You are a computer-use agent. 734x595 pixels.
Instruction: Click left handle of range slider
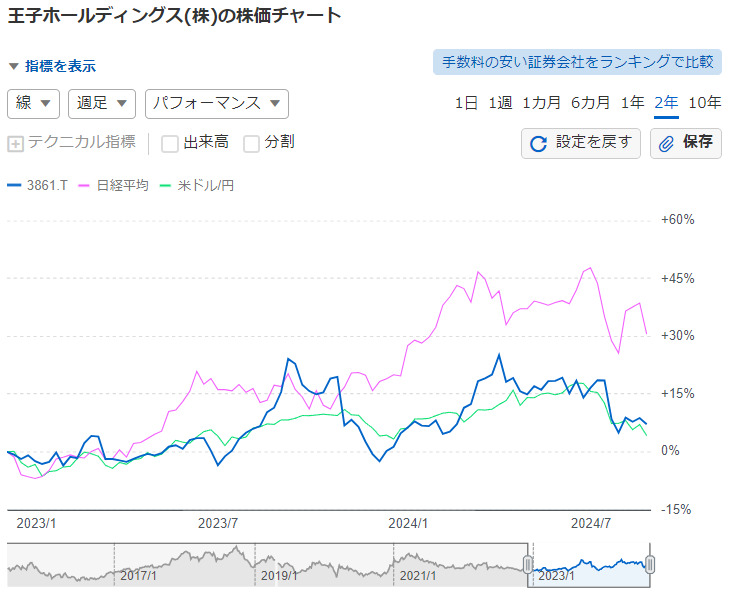529,565
